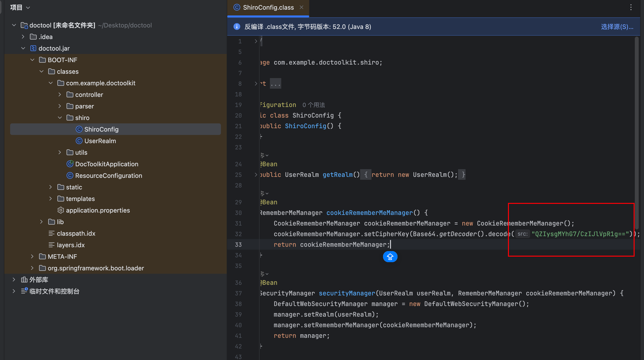This screenshot has height=360, width=644.
Task: Click the doctool.jar archive icon
Action: (33, 48)
